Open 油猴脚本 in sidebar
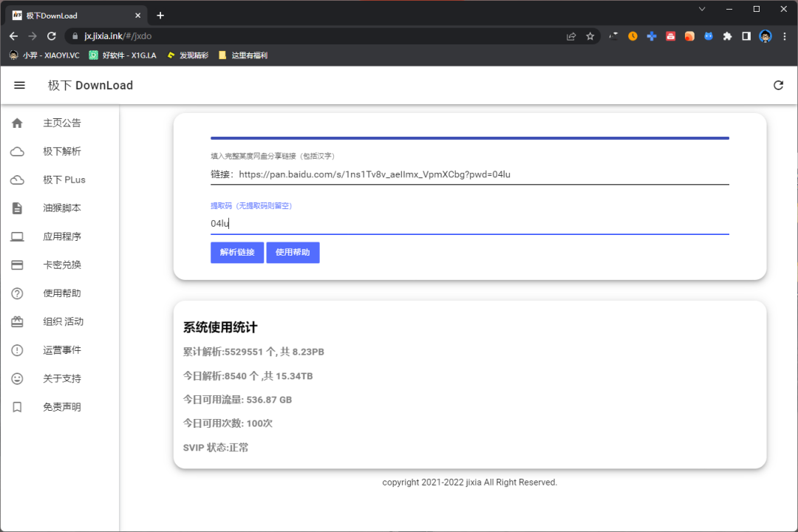The height and width of the screenshot is (532, 798). pos(62,208)
